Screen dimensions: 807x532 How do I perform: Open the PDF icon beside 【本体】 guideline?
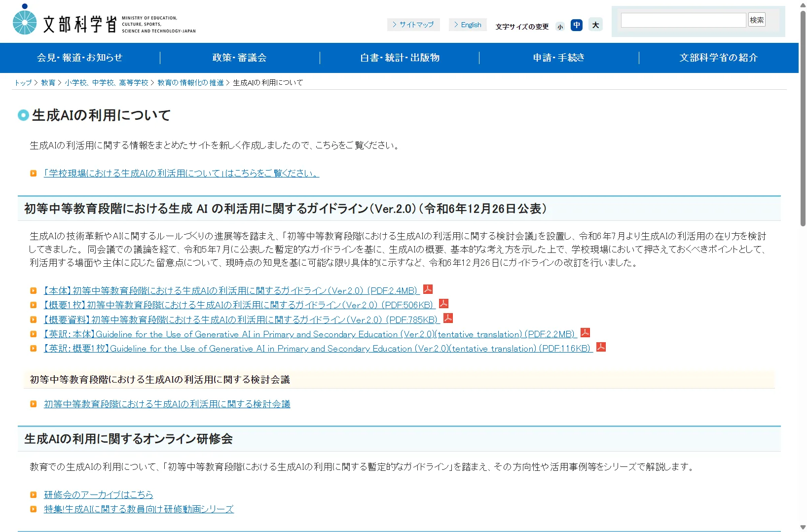[428, 289]
